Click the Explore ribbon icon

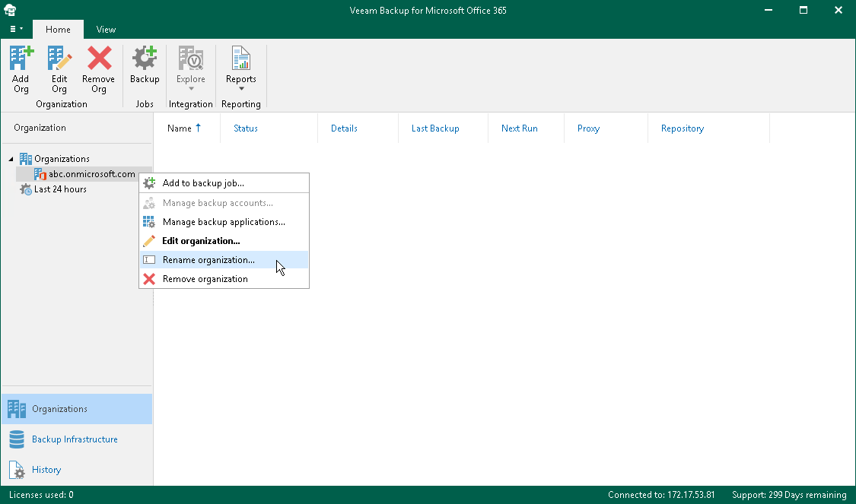pos(190,59)
